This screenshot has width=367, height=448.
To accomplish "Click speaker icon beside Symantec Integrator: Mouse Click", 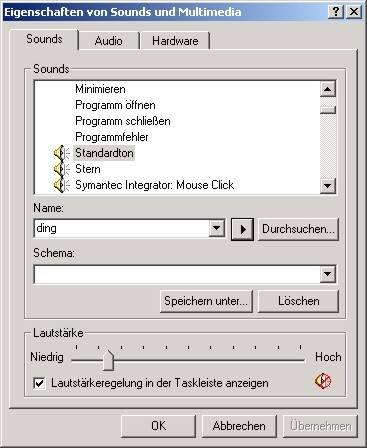I will coord(62,185).
